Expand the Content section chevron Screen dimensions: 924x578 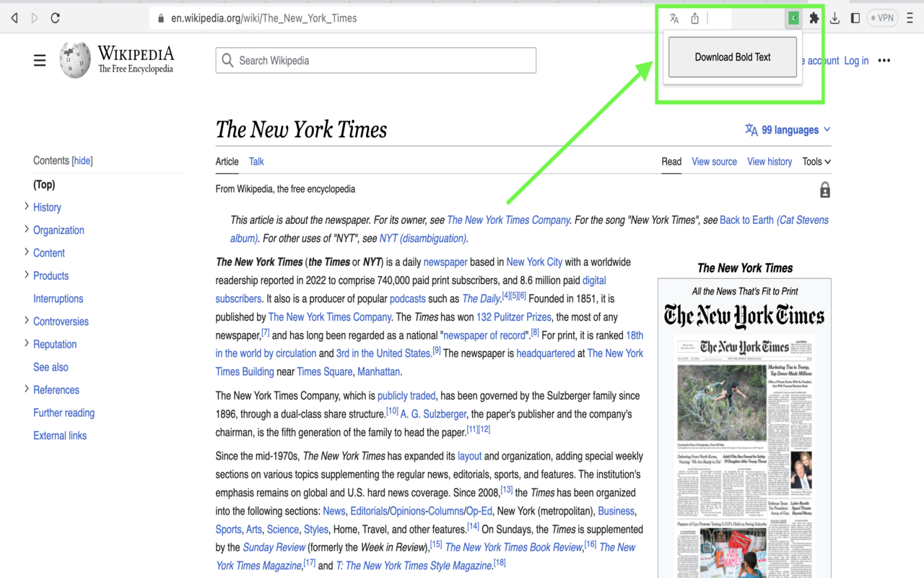click(27, 252)
